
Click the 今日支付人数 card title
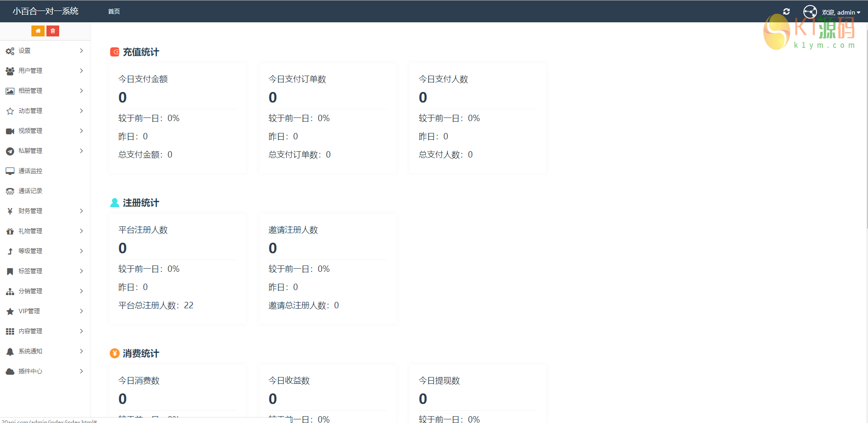(443, 79)
